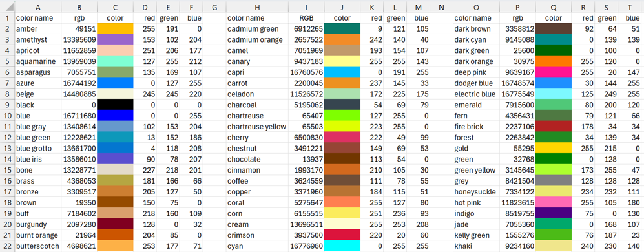Select the cell containing 'cadmium orange'
Screen dimensions: 644x252
click(257, 39)
